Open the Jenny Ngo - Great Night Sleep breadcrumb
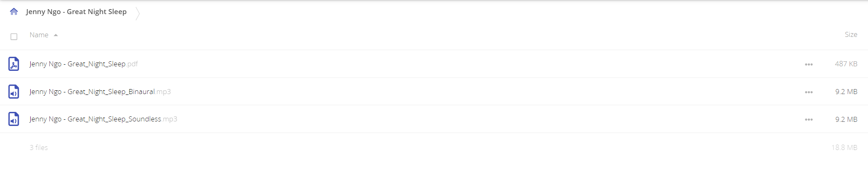868x179 pixels. [x=76, y=12]
